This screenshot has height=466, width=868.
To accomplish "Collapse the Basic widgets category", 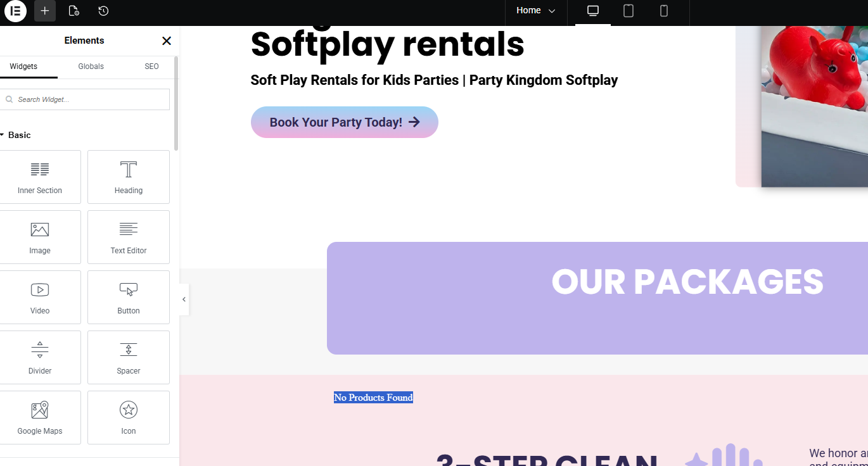I will pos(15,135).
